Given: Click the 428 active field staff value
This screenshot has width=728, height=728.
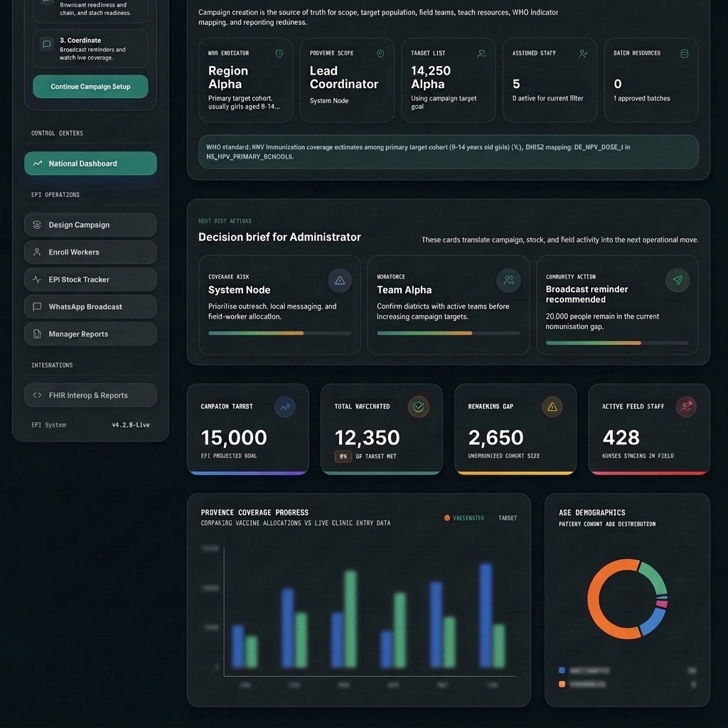Looking at the screenshot, I should [621, 437].
